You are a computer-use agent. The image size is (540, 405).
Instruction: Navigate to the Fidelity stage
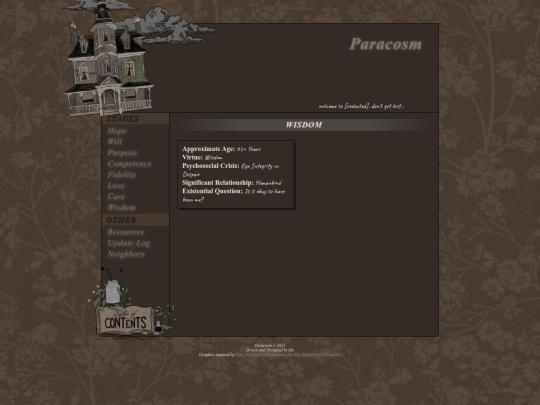122,175
